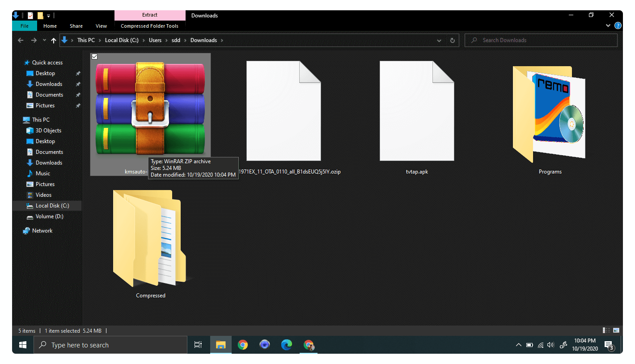635x364 pixels.
Task: Open the View ribbon tab
Action: coord(101,26)
